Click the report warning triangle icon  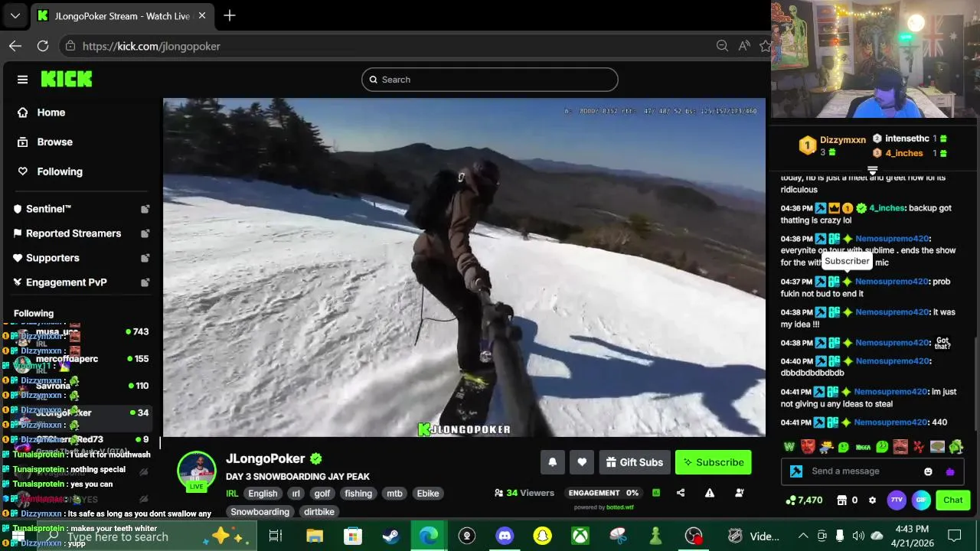point(710,493)
